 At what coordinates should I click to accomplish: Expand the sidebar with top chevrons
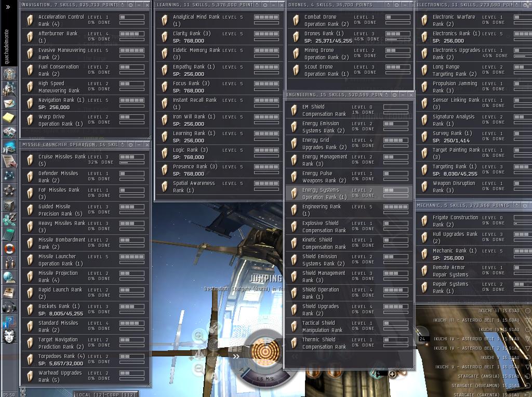pos(8,6)
